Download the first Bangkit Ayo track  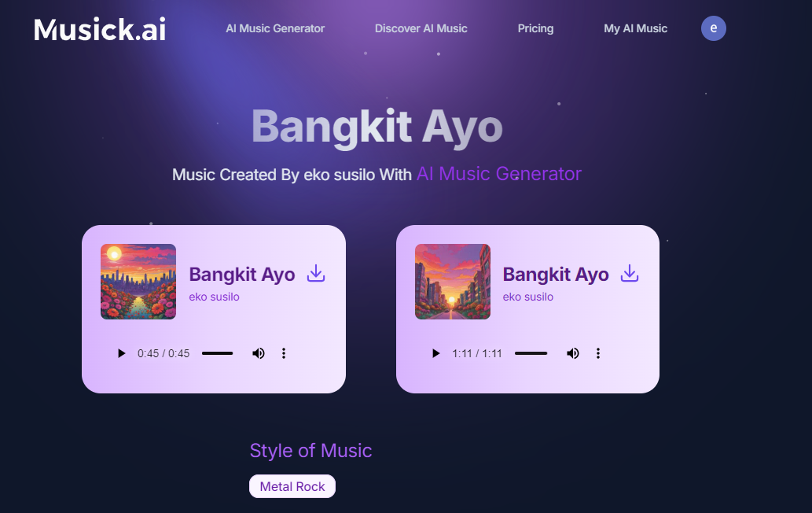tap(316, 273)
